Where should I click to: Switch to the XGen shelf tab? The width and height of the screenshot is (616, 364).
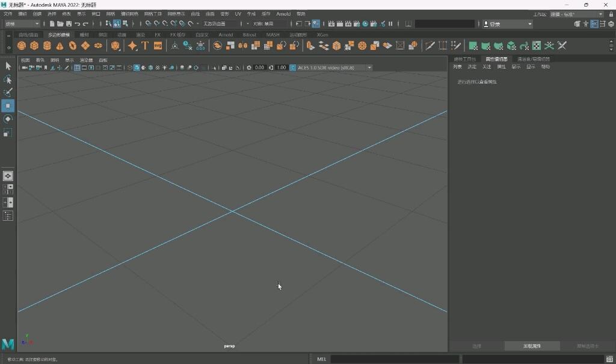tap(322, 35)
